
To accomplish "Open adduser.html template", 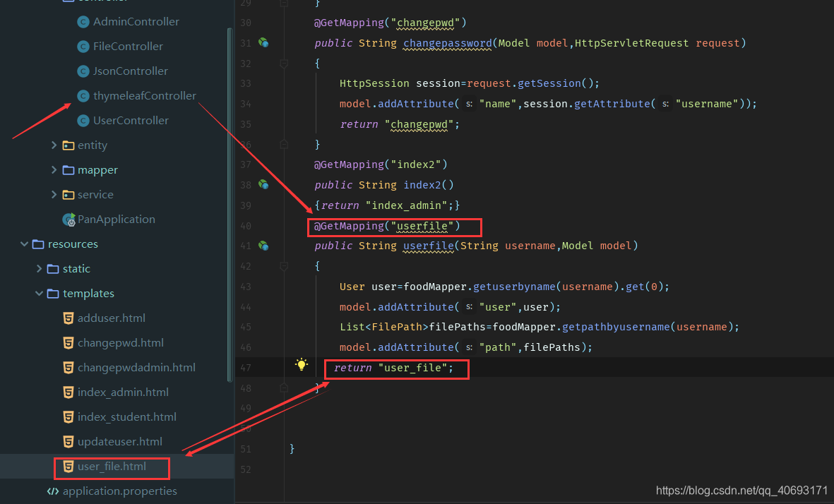I will pos(111,318).
